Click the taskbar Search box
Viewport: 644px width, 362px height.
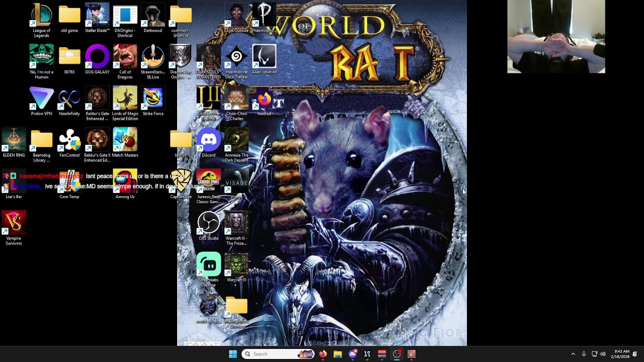tap(278, 354)
